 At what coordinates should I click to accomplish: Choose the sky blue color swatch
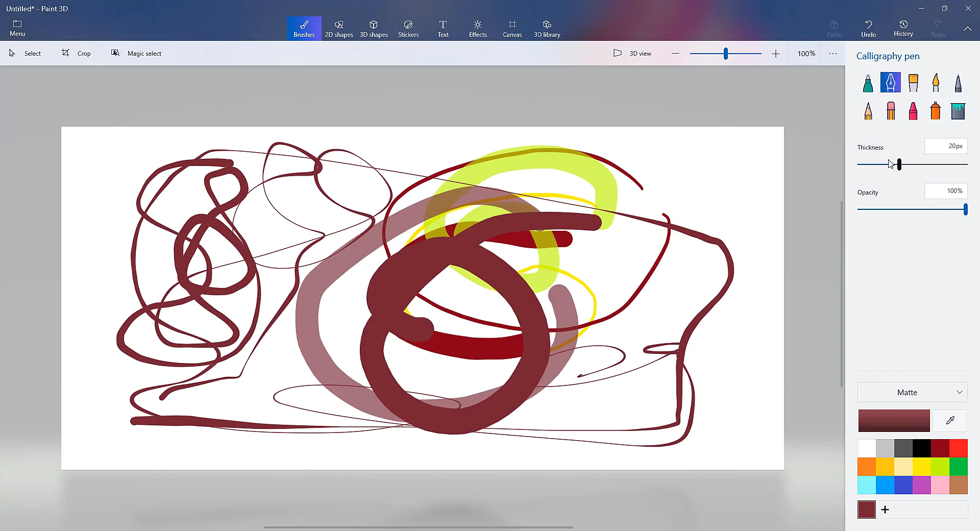(x=885, y=485)
